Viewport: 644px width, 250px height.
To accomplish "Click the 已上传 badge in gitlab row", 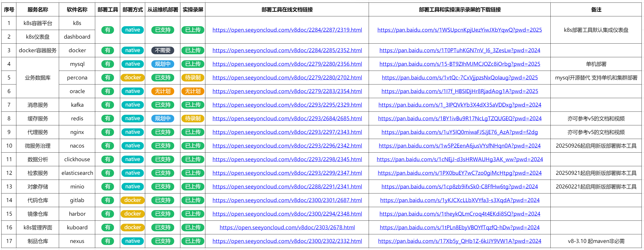I will 193,200.
